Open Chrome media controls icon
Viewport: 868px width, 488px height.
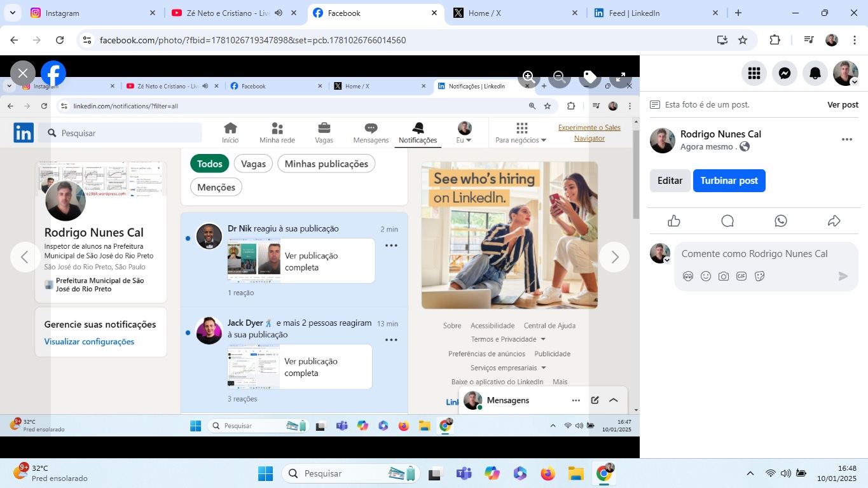pyautogui.click(x=809, y=40)
